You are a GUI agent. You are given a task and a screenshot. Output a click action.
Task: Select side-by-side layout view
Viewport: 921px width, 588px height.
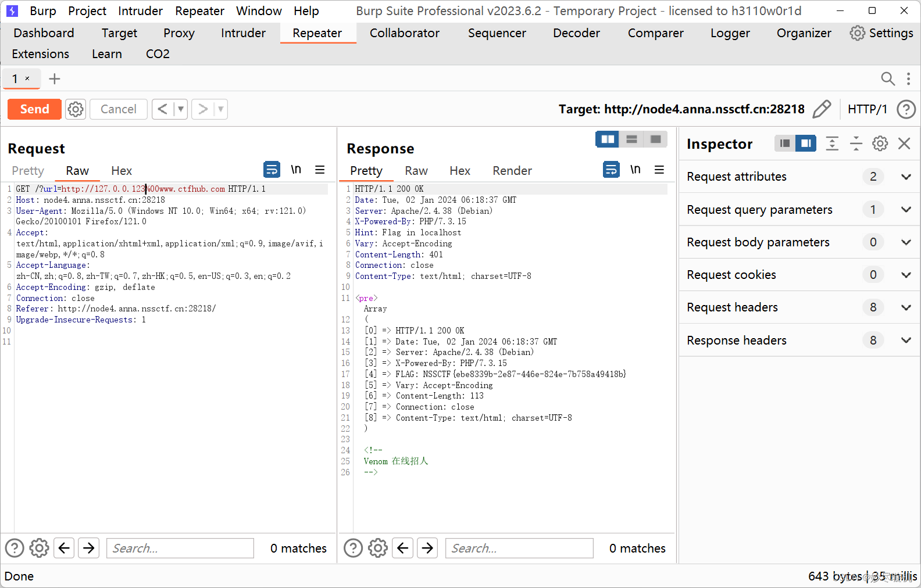tap(608, 139)
